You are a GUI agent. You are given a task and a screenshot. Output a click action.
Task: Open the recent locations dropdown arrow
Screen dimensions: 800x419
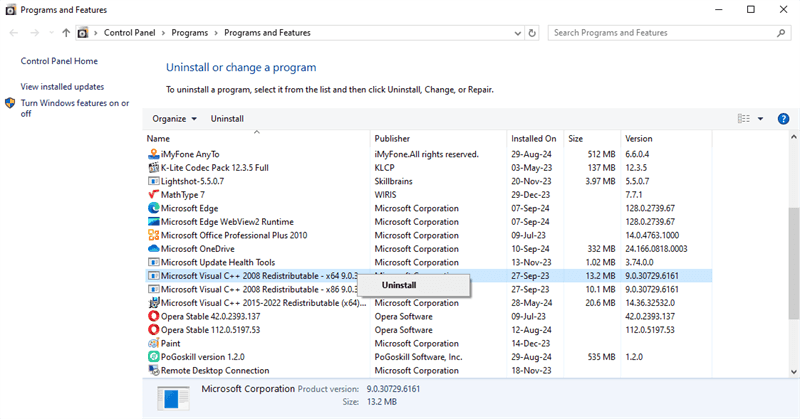point(51,33)
